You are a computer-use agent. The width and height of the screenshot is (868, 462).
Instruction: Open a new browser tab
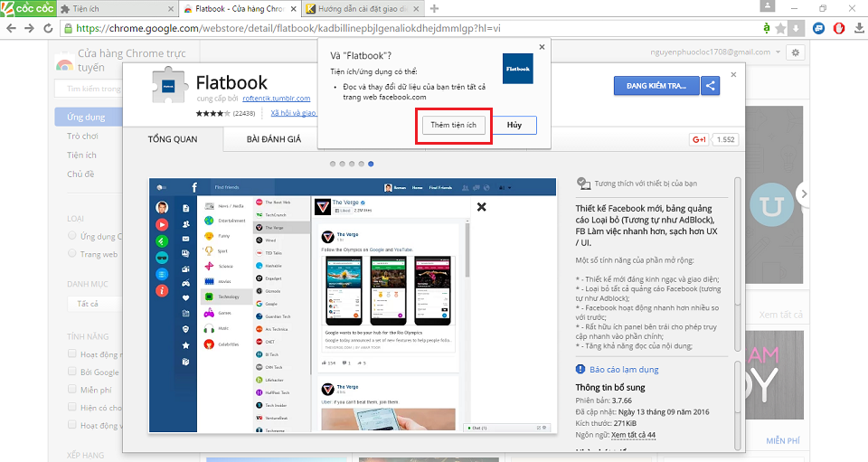coord(435,9)
